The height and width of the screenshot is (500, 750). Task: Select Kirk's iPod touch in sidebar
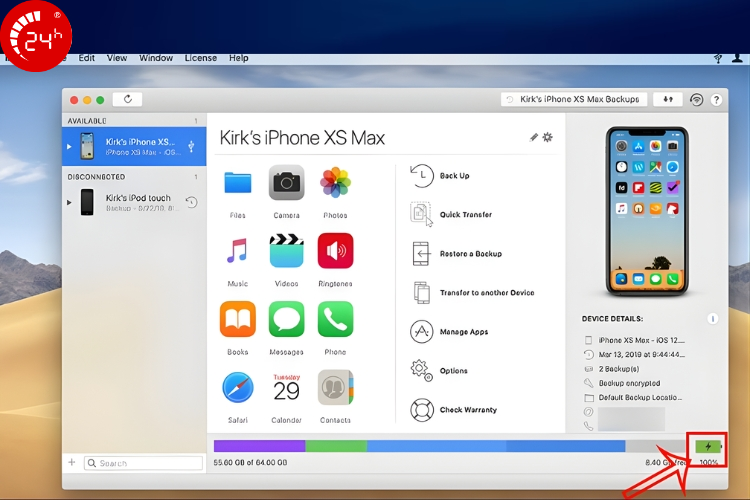point(134,202)
